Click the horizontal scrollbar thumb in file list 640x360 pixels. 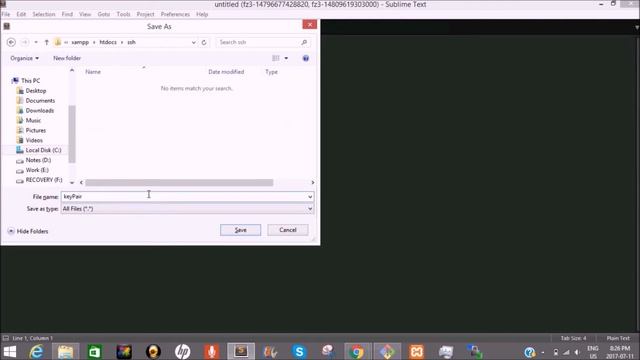[179, 182]
